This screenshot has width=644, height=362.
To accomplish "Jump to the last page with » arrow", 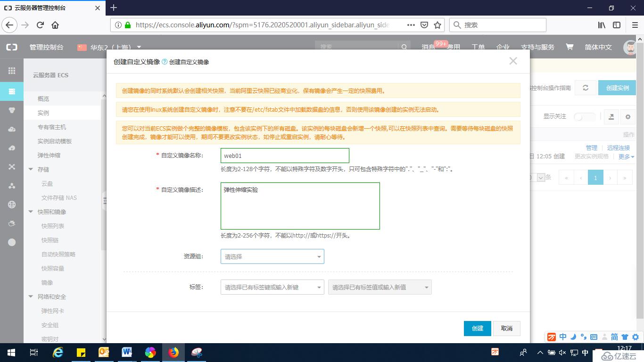I will [x=625, y=178].
